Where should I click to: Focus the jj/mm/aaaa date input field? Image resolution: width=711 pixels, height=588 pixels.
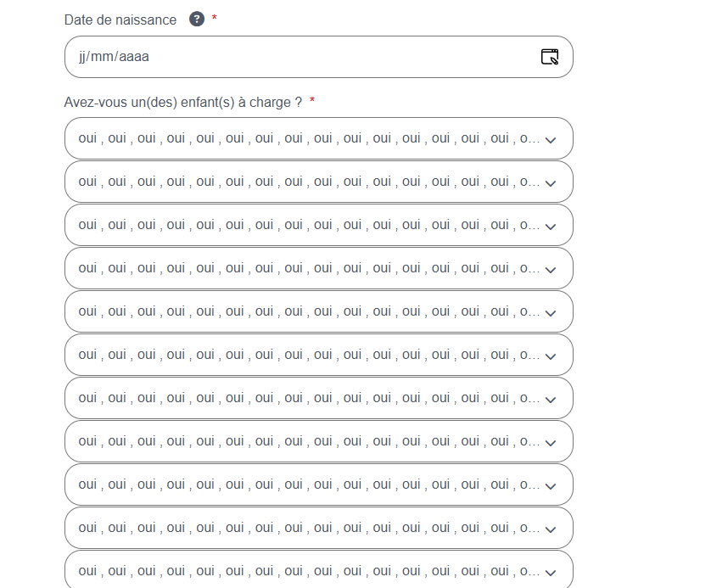(x=319, y=57)
